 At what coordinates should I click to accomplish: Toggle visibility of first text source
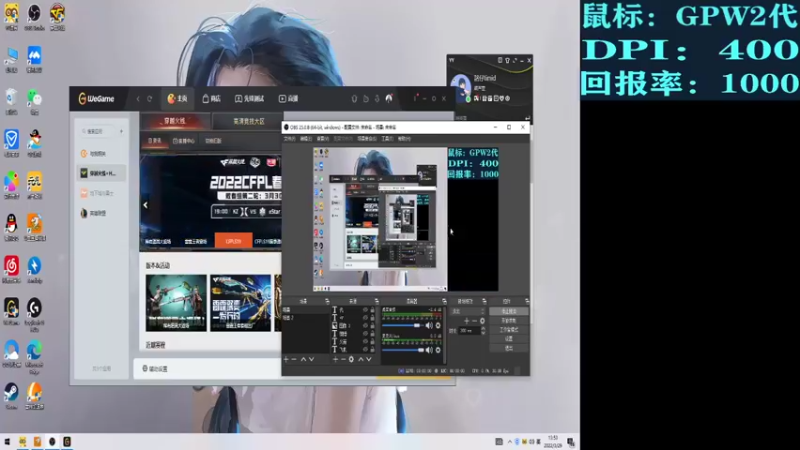[365, 310]
